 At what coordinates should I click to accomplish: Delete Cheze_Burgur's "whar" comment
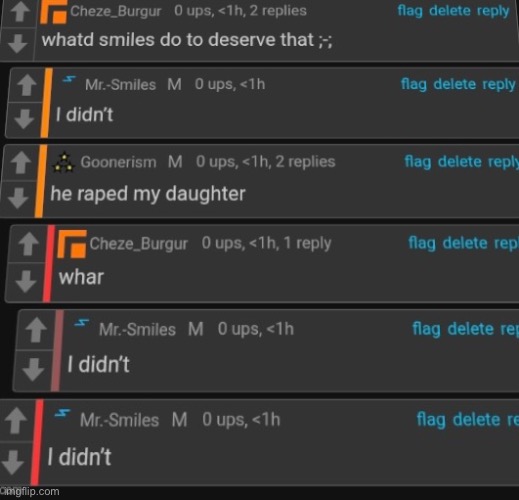coord(465,243)
